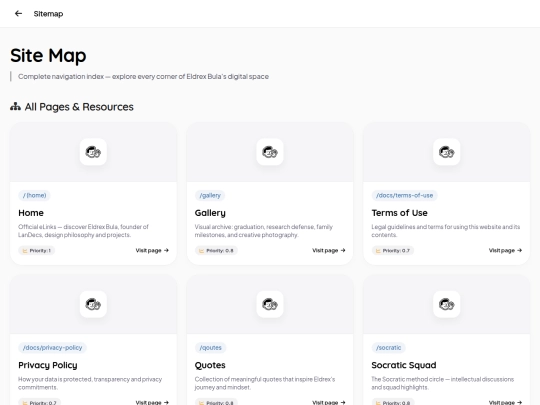Screen dimensions: 540x405
Task: Click the Privacy Policy description text
Action: pos(90,383)
